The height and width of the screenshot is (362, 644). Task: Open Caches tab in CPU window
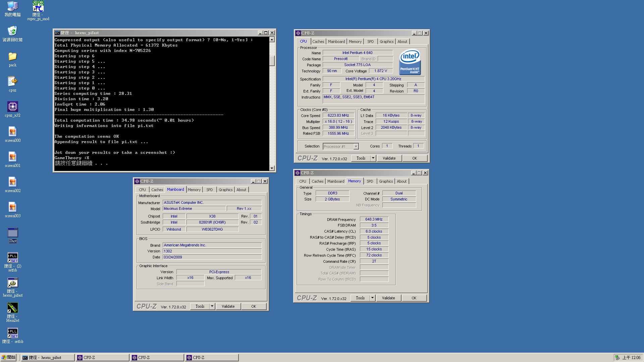coord(318,42)
